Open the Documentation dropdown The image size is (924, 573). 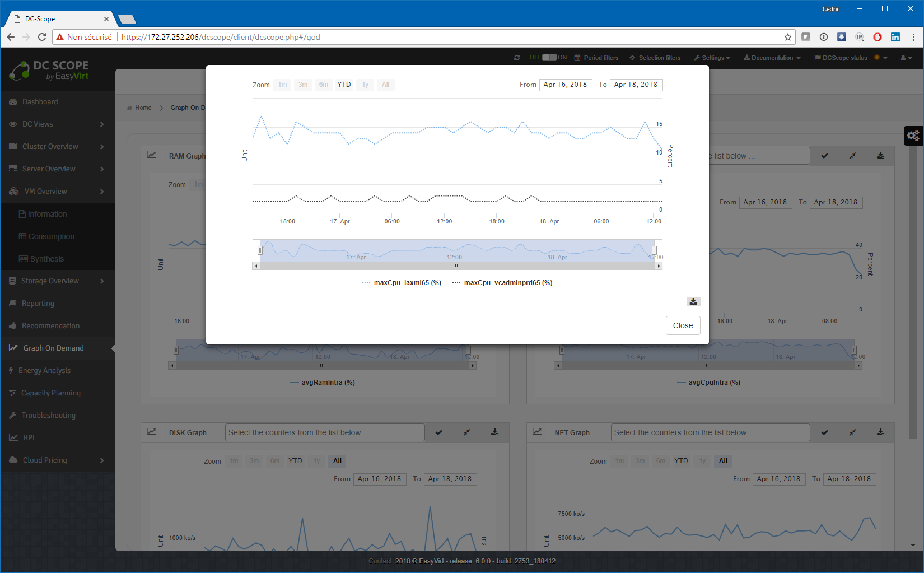772,58
